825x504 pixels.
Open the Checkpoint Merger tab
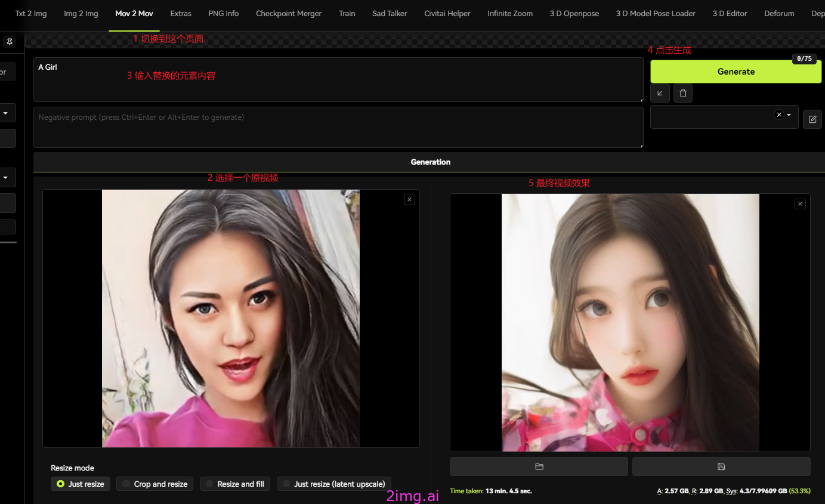pos(289,14)
